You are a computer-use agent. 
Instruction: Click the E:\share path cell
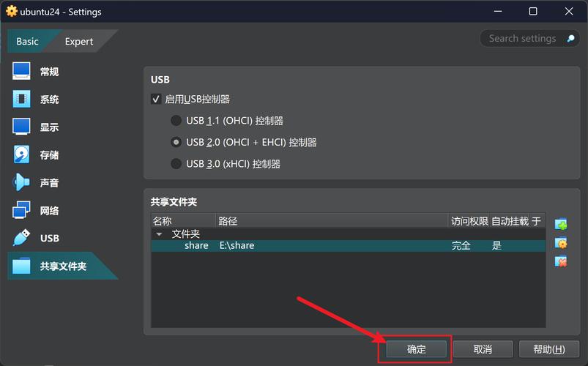click(x=237, y=246)
